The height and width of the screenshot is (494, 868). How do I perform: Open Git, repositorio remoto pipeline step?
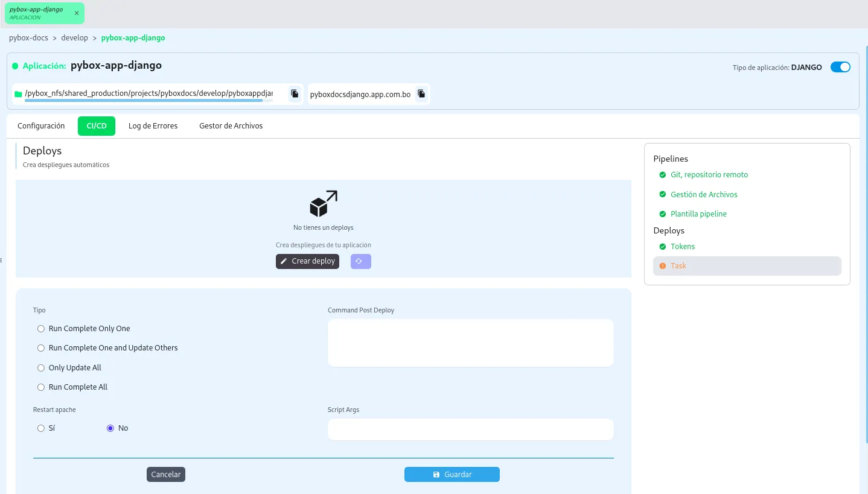(x=709, y=175)
